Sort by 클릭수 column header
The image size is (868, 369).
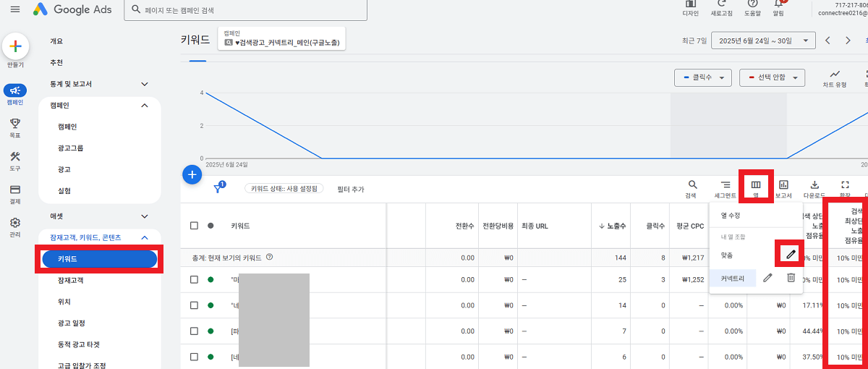655,226
